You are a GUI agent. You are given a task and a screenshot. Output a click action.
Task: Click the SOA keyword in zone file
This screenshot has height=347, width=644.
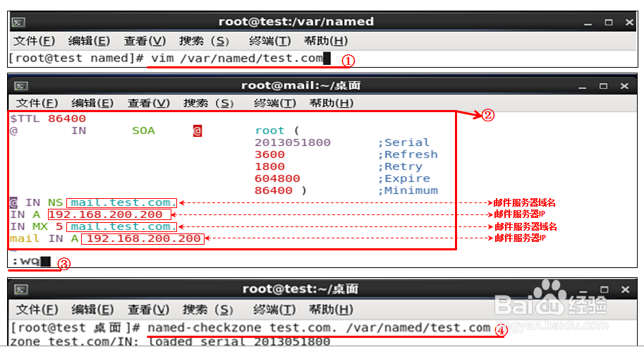[x=143, y=130]
